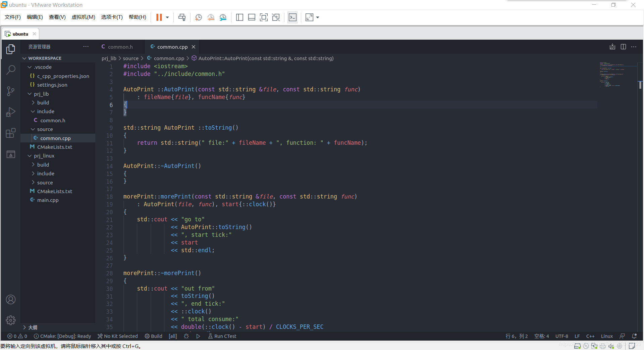
Task: Open the Explorer view in activity bar
Action: 11,49
